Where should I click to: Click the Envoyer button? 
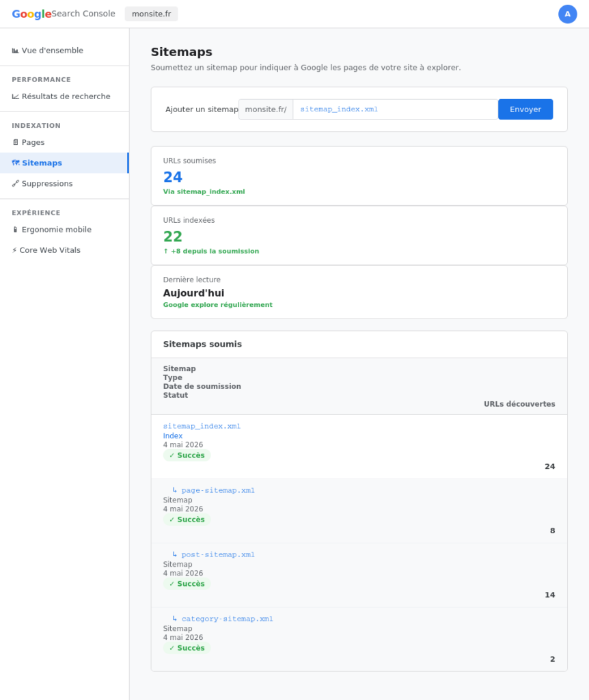(525, 109)
